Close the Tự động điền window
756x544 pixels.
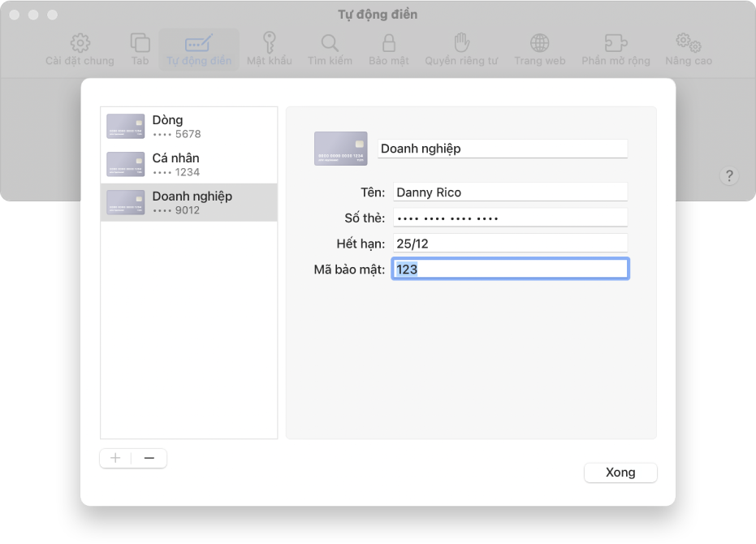click(x=15, y=15)
